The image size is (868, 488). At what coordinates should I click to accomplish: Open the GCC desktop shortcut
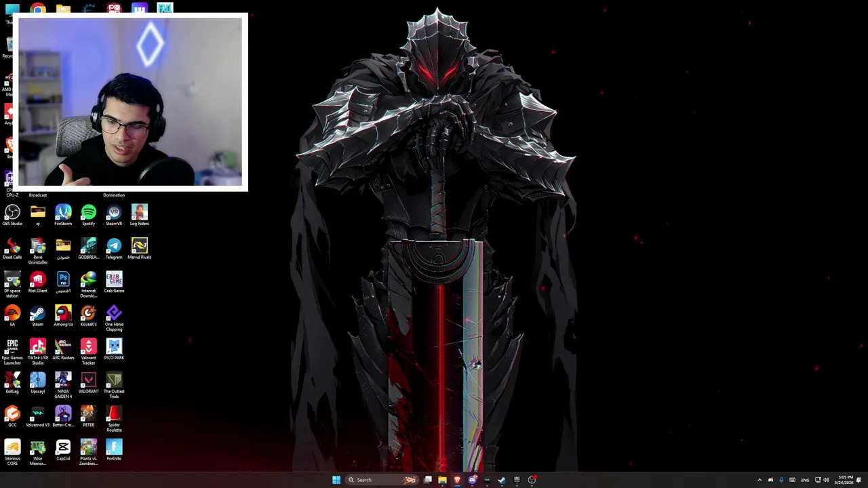click(12, 415)
